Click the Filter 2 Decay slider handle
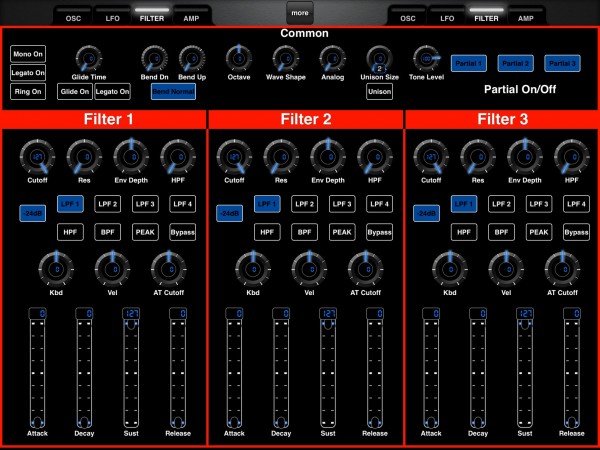Screen dimensions: 600x450 (281, 423)
